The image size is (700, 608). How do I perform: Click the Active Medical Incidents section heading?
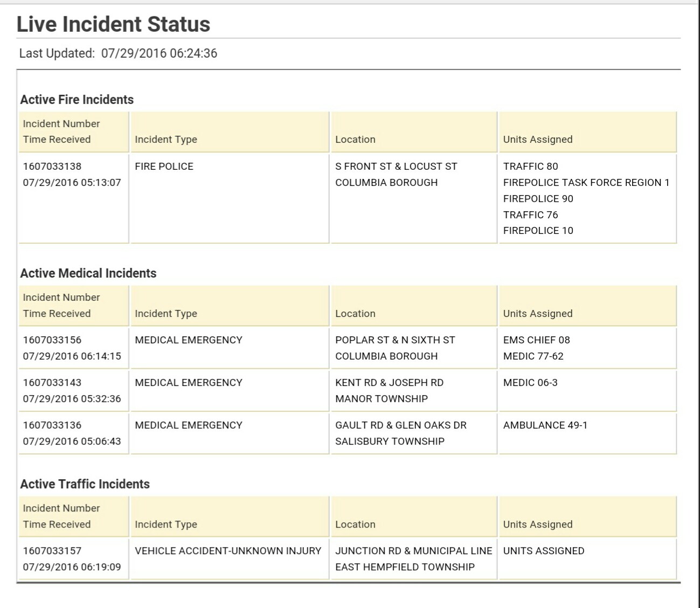coord(88,273)
